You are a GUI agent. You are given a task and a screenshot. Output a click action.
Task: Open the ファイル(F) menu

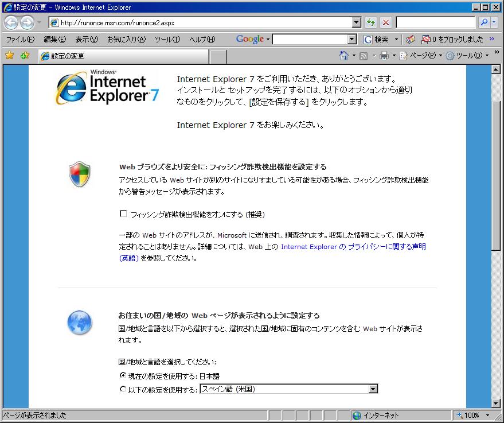coord(20,39)
